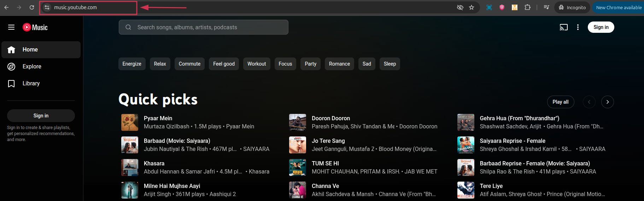Play the Tere Liye thumbnail
Viewport: 644px width, 201px height.
click(x=466, y=190)
